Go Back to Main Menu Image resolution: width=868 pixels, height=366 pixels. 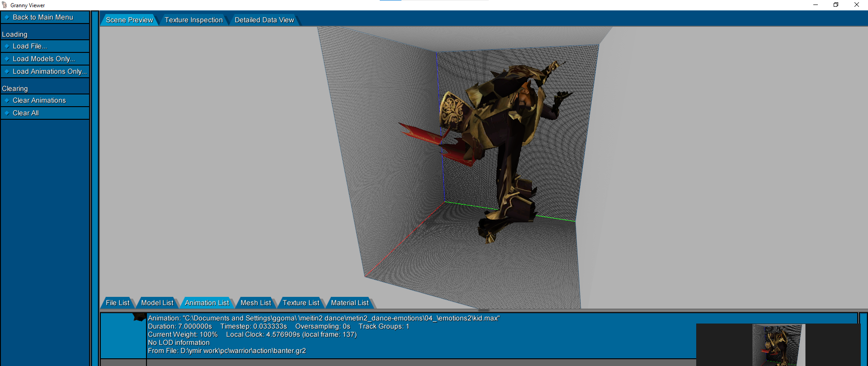tap(45, 17)
